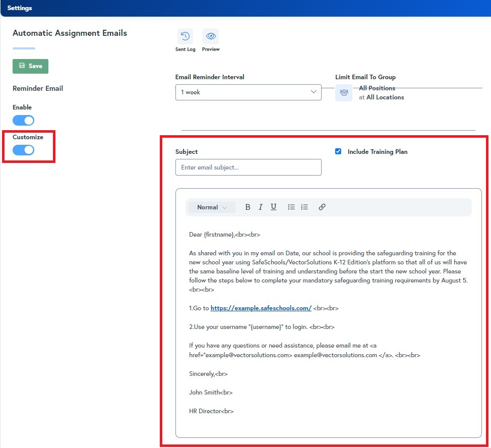Apply underline formatting in editor toolbar
This screenshot has height=448, width=491.
(274, 207)
